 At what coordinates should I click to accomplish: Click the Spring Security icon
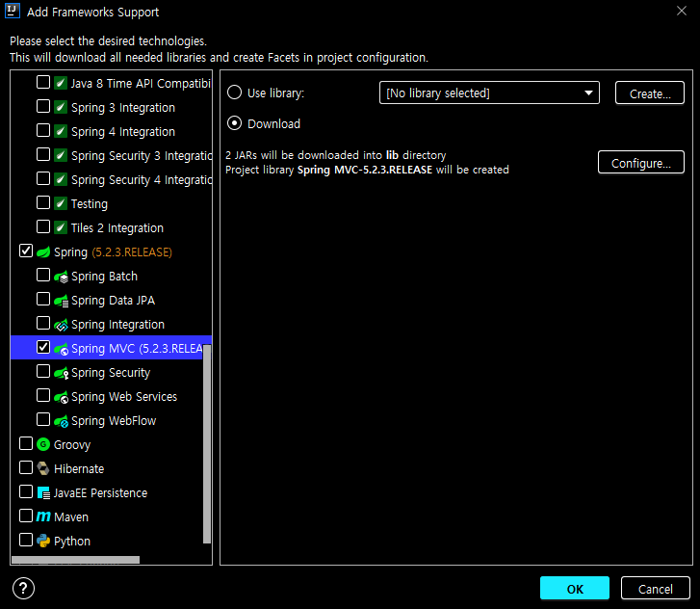coord(62,373)
